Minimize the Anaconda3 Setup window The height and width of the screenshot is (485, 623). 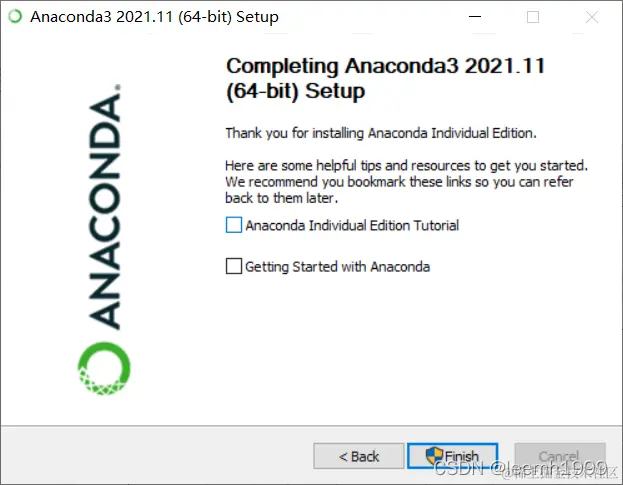[x=475, y=17]
